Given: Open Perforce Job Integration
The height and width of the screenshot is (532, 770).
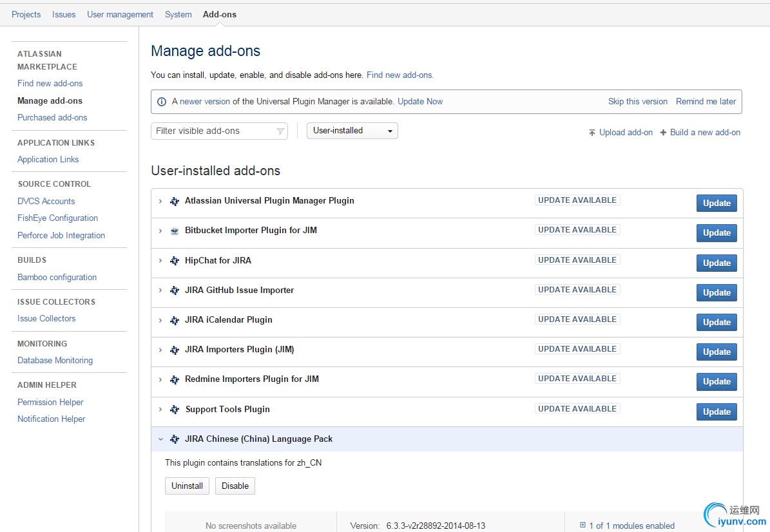Looking at the screenshot, I should (61, 236).
